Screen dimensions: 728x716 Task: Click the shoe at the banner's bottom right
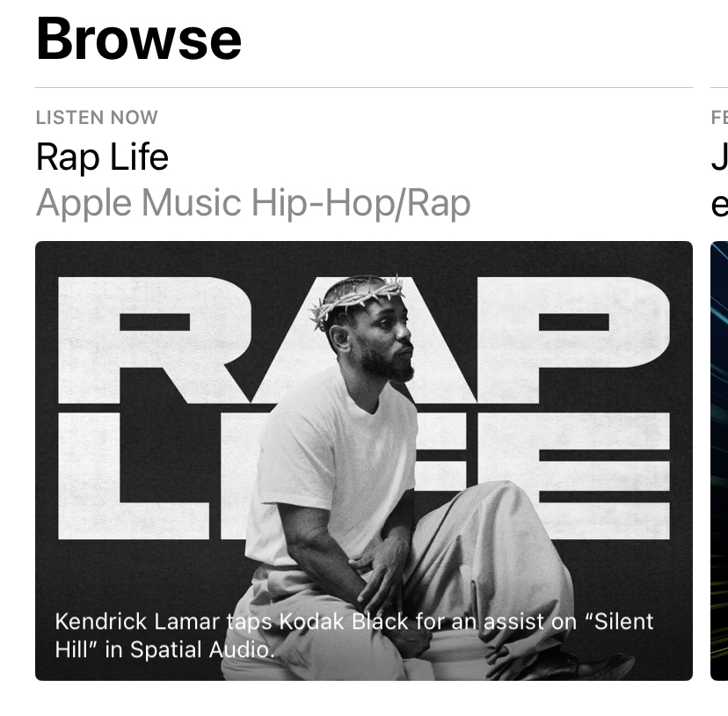[600, 665]
